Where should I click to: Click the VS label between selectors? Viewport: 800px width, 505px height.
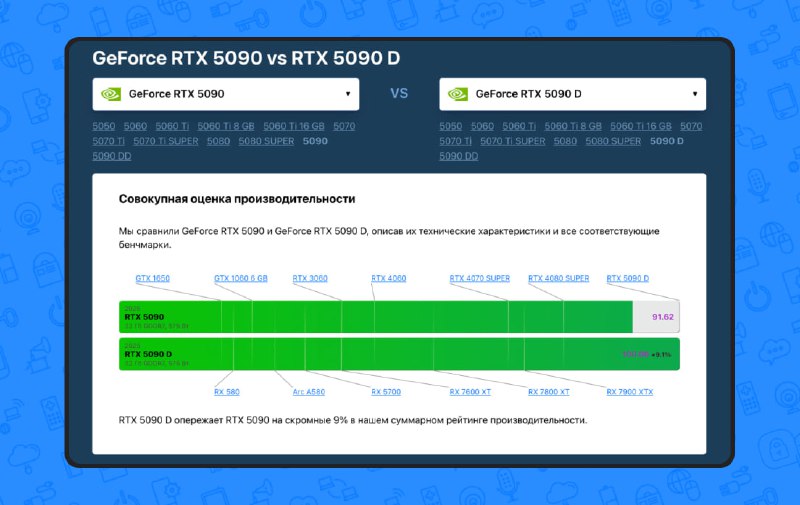coord(399,93)
